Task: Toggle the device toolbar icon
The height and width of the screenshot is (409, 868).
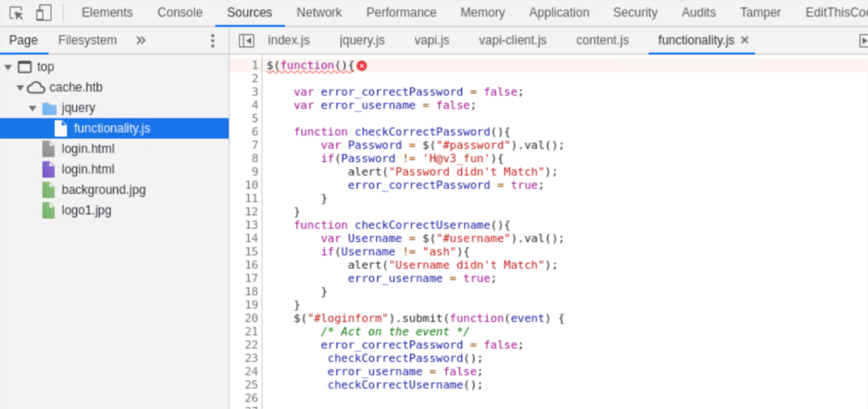Action: point(44,12)
